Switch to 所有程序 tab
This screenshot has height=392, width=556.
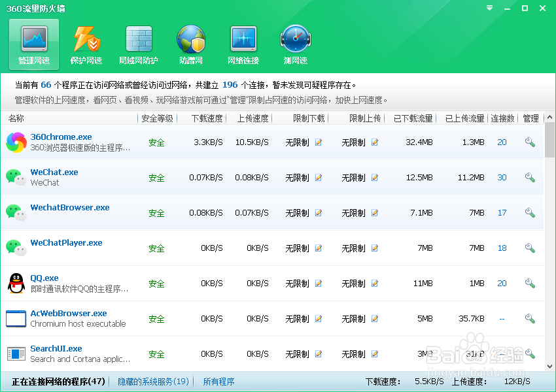218,382
